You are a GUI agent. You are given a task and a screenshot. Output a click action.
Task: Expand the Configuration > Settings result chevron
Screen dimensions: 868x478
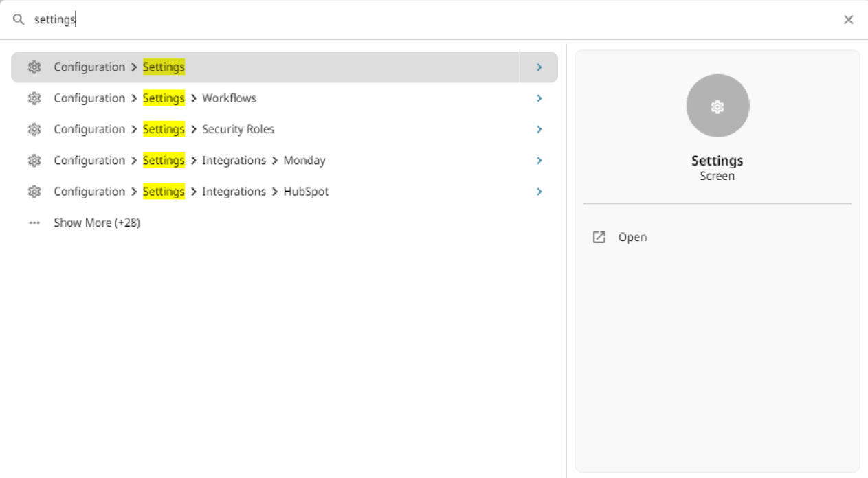pyautogui.click(x=539, y=67)
